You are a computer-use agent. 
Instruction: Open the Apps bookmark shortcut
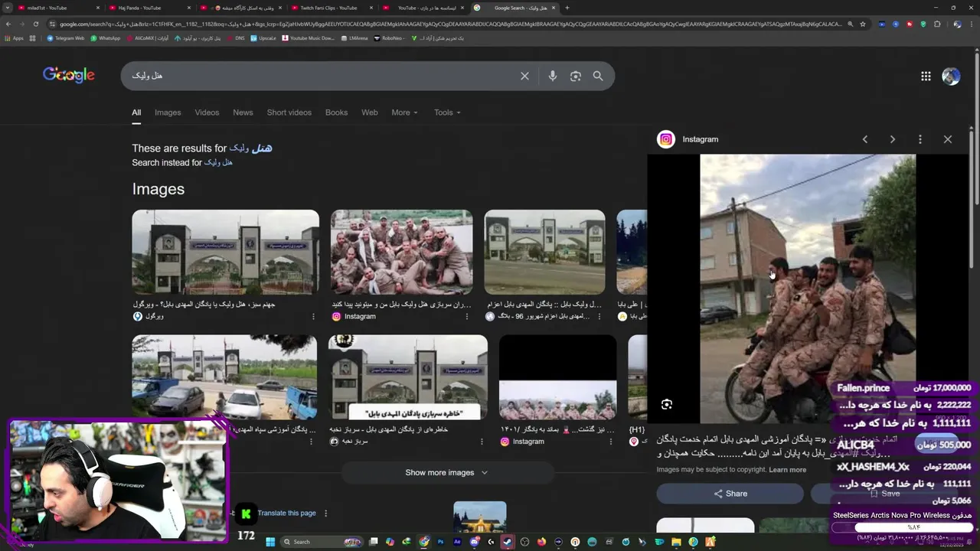tap(15, 38)
